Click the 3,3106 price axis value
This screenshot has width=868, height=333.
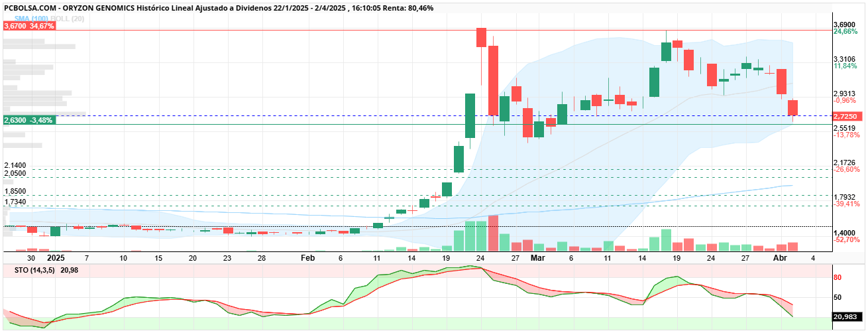pos(846,59)
